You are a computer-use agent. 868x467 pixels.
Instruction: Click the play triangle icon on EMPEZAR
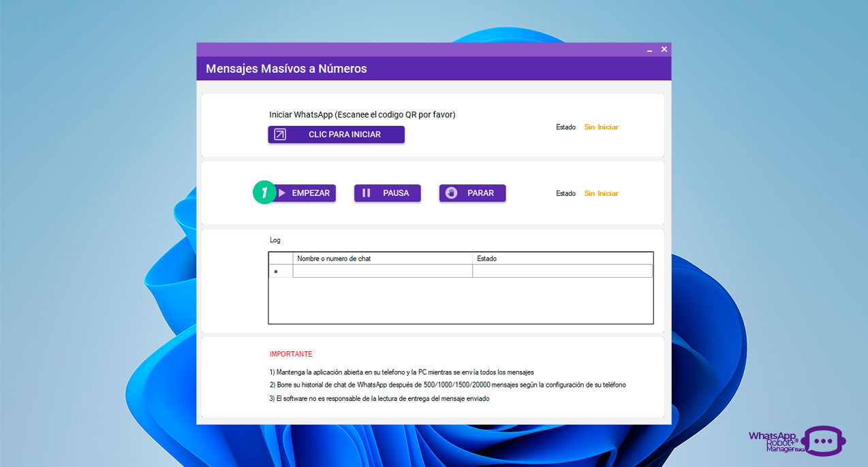coord(282,193)
